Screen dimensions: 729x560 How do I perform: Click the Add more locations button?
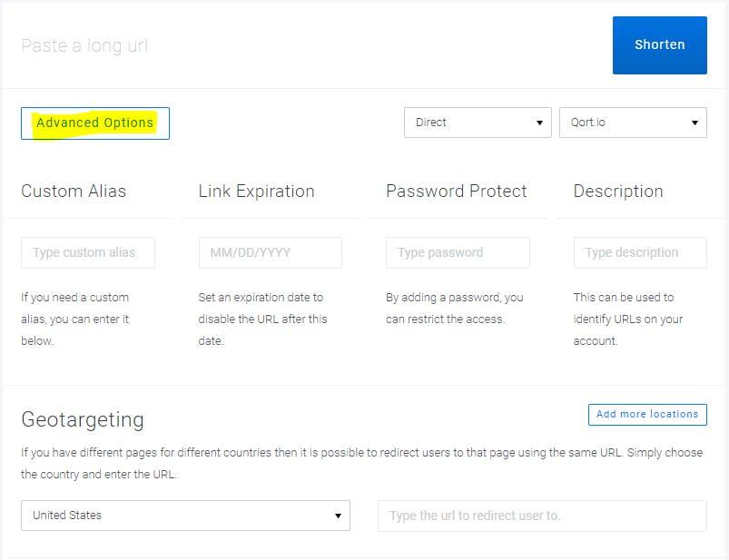coord(647,415)
